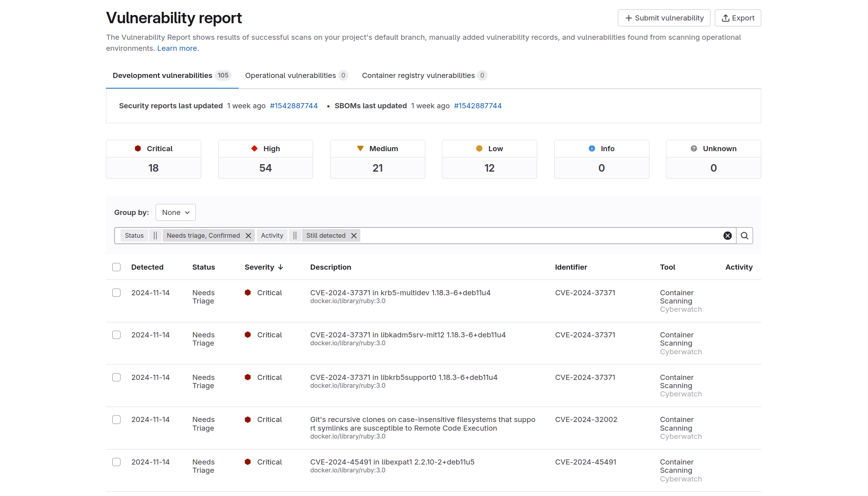
Task: Open CVE-2024-37371 in libkadm5srv-mit12 description
Action: (408, 335)
